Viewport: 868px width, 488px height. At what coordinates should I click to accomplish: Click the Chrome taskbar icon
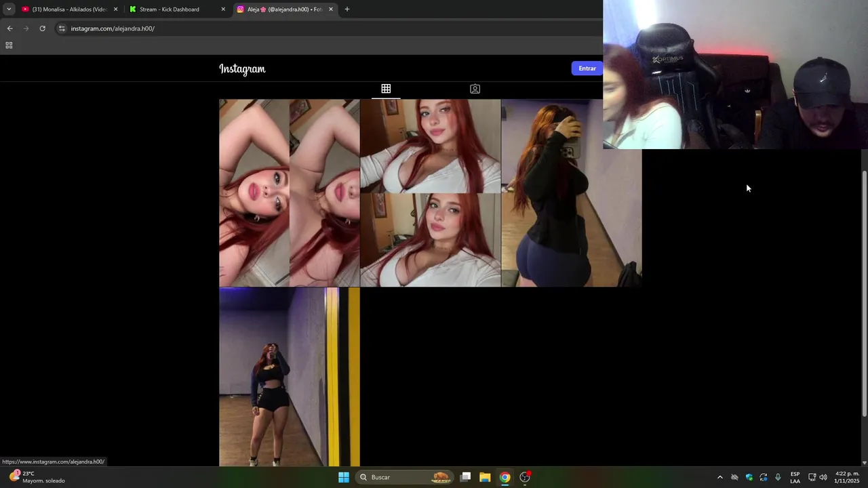(x=505, y=477)
